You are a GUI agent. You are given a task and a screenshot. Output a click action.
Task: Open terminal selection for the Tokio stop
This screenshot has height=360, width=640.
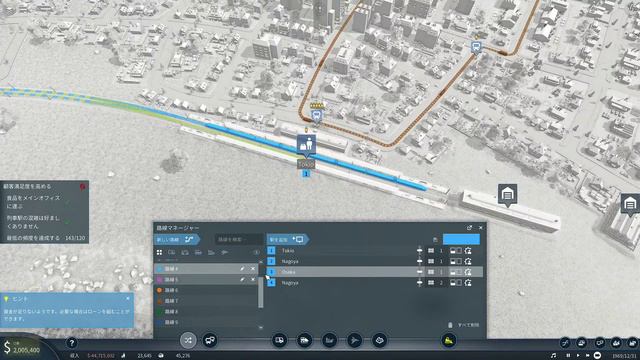[x=435, y=251]
